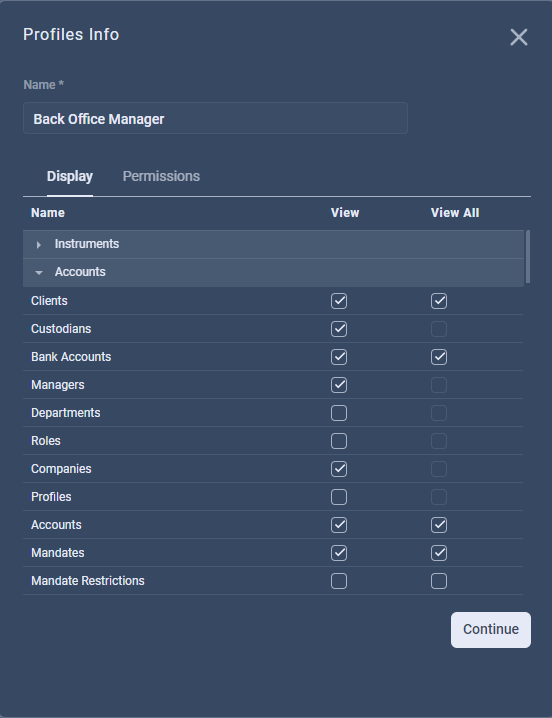
Task: Enable View for Profiles
Action: click(339, 497)
